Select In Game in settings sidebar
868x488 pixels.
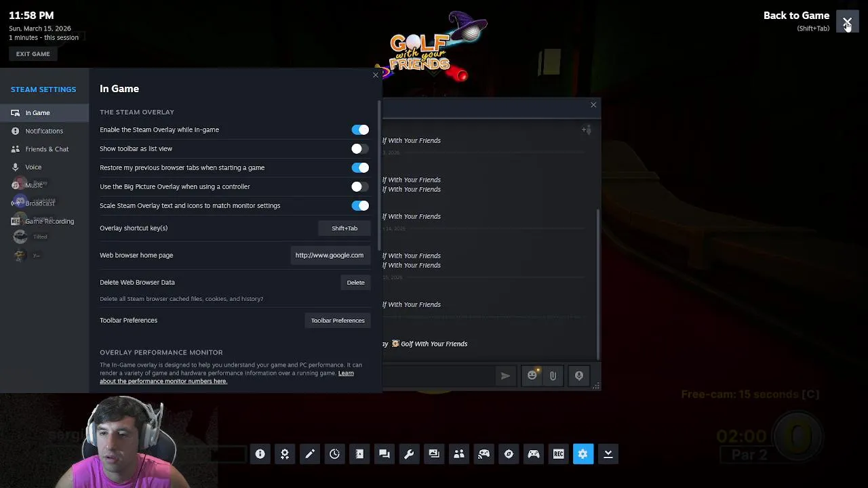[44, 113]
